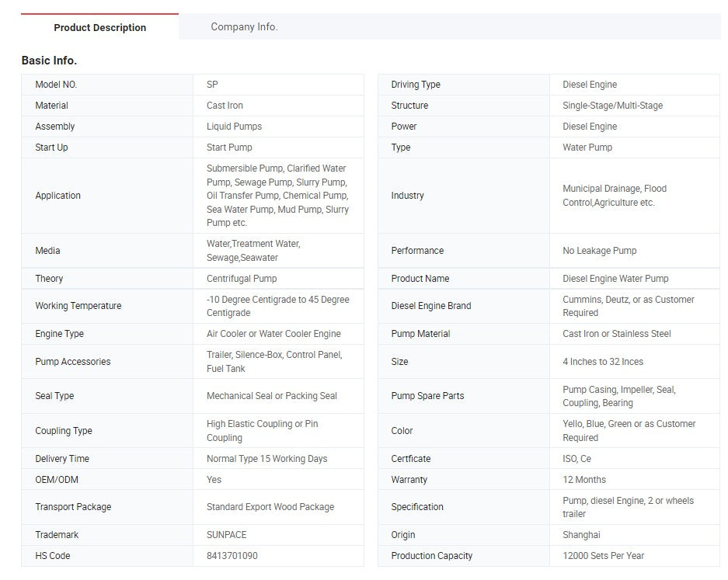Select the Cummins, Deutz brand value cell
Screen dimensions: 728x580
pos(628,306)
